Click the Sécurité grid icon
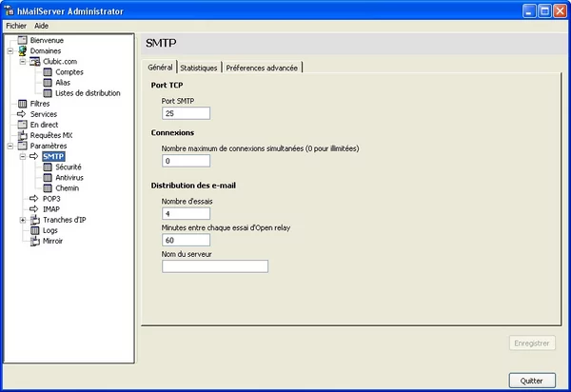The width and height of the screenshot is (571, 392). (48, 167)
